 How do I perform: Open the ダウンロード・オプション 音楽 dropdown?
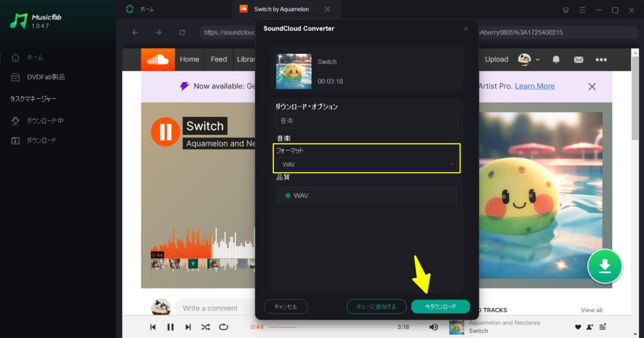coord(367,121)
